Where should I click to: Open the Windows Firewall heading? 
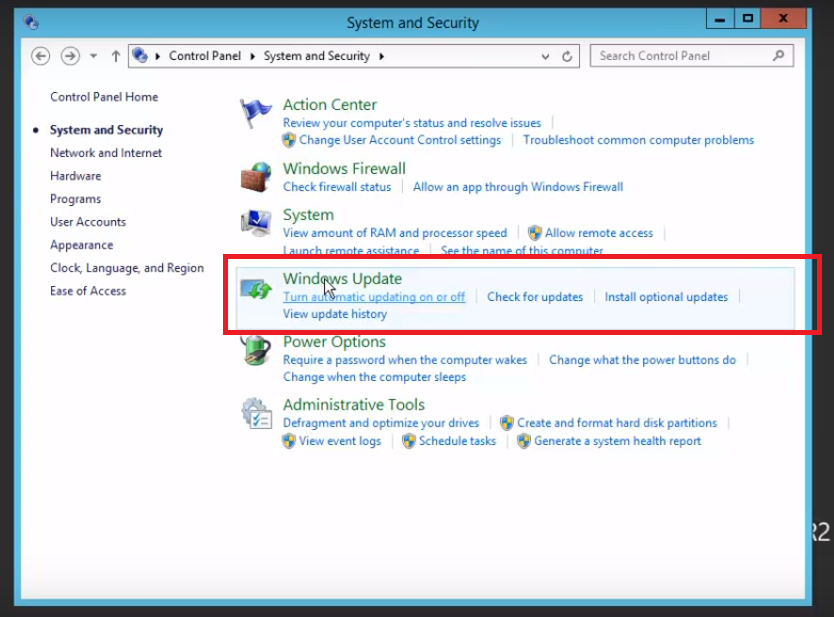point(344,169)
